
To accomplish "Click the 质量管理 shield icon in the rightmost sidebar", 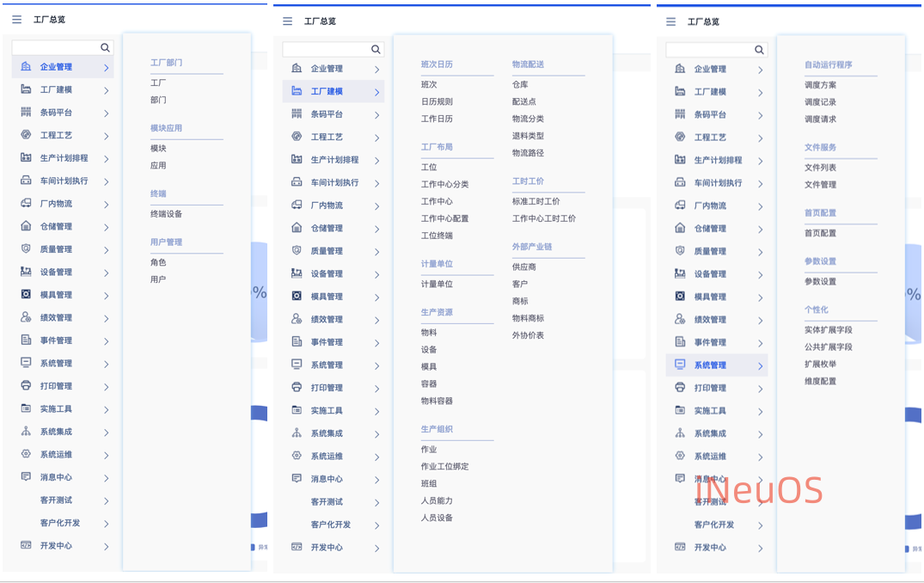I will [680, 251].
